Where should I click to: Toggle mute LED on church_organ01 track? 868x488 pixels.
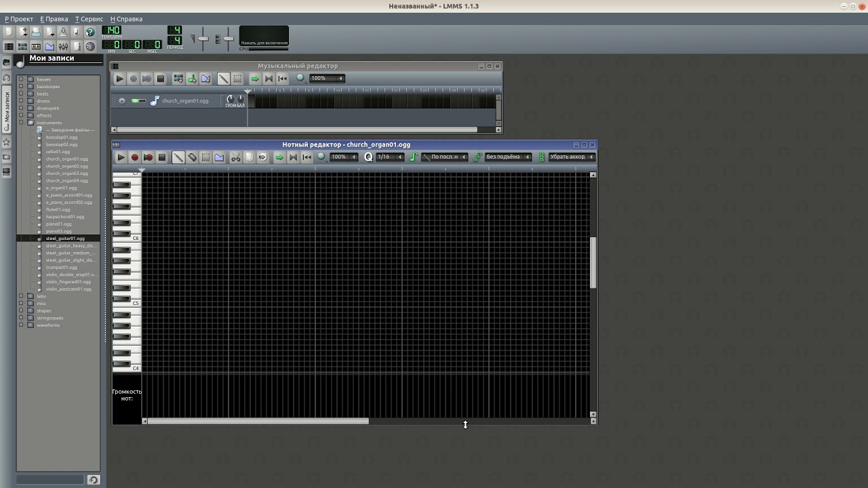click(135, 101)
